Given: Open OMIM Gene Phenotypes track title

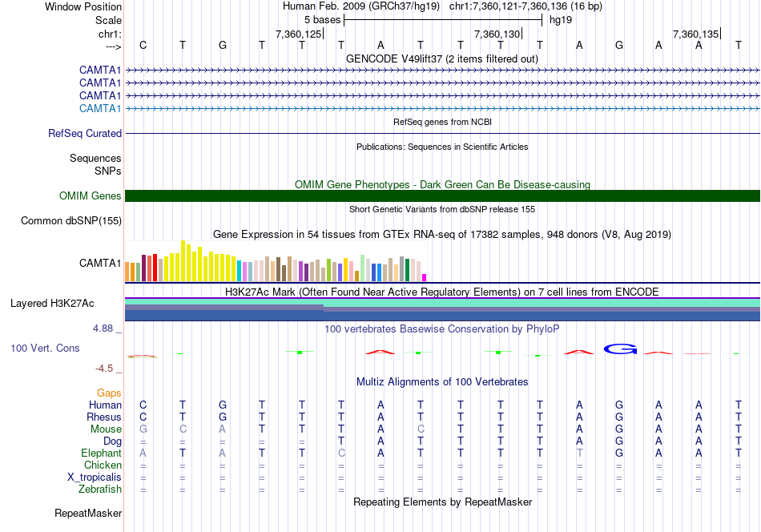Looking at the screenshot, I should click(x=442, y=184).
